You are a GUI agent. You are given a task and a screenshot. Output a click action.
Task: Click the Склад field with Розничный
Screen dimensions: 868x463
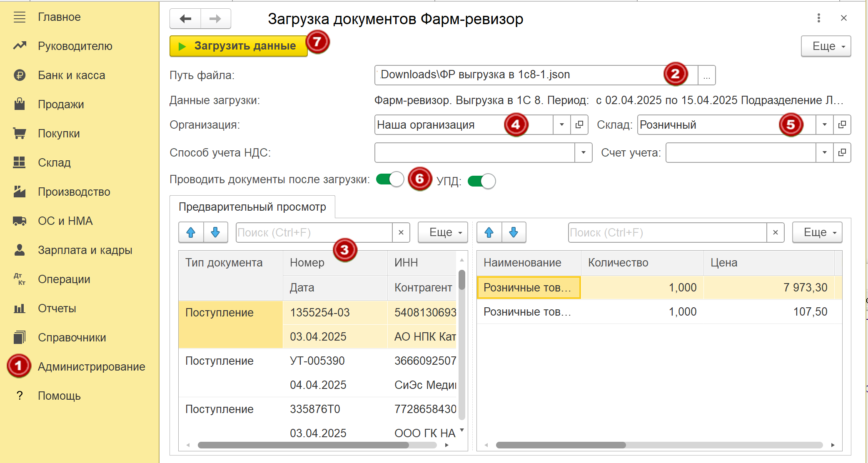point(726,124)
